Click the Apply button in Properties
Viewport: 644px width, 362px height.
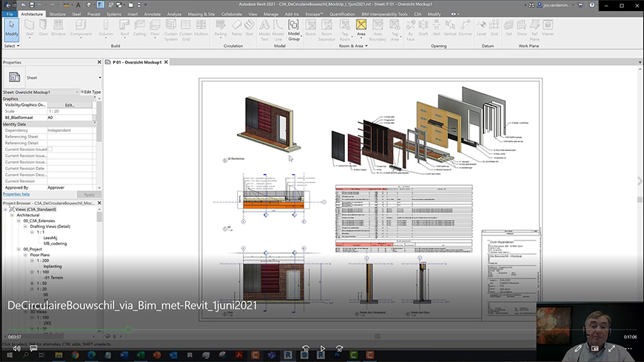[89, 195]
